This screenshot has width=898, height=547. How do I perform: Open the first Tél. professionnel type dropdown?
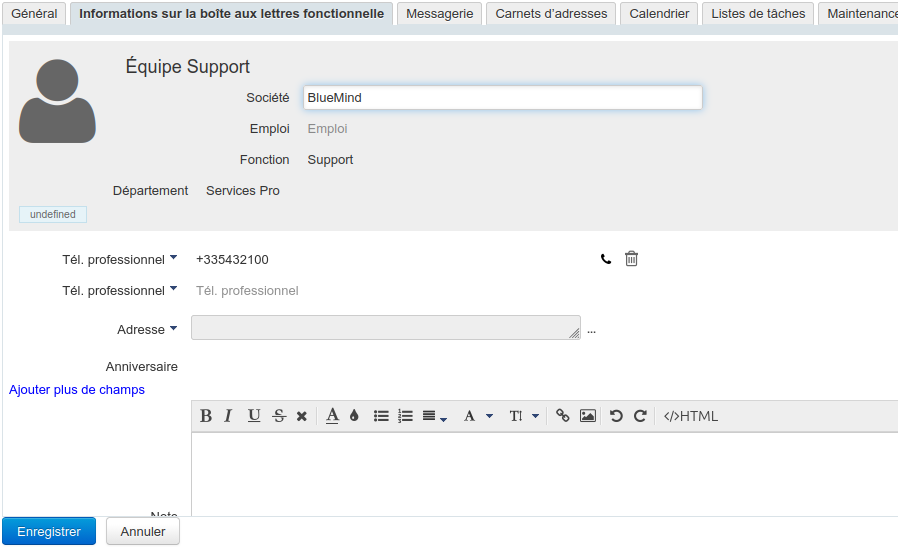coord(173,258)
